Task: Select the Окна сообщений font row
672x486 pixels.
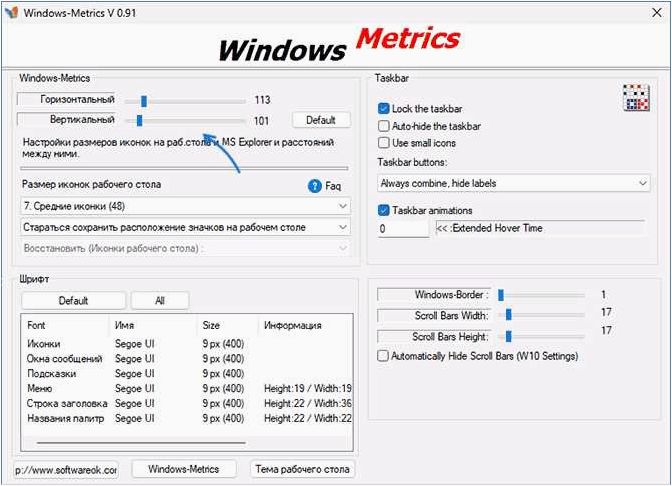Action: [x=187, y=359]
